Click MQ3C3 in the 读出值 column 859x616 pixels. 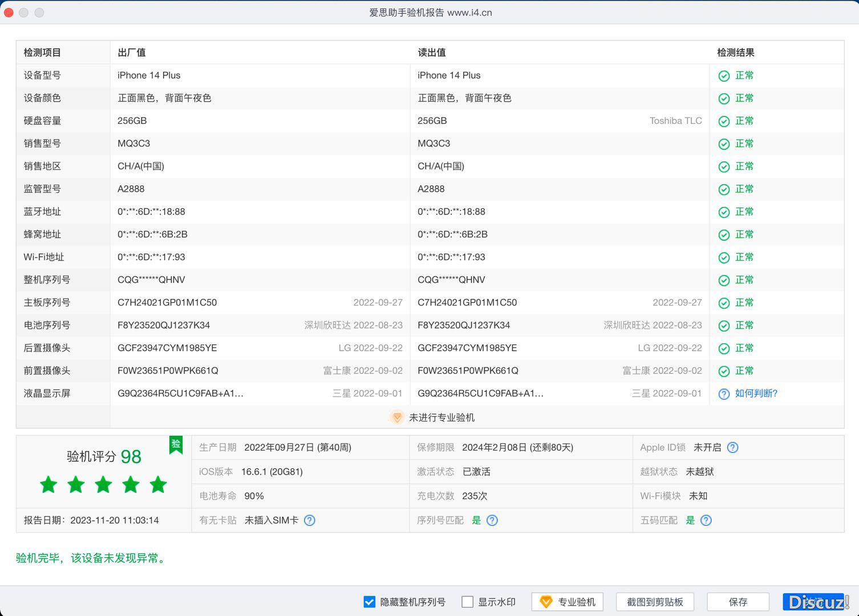434,144
